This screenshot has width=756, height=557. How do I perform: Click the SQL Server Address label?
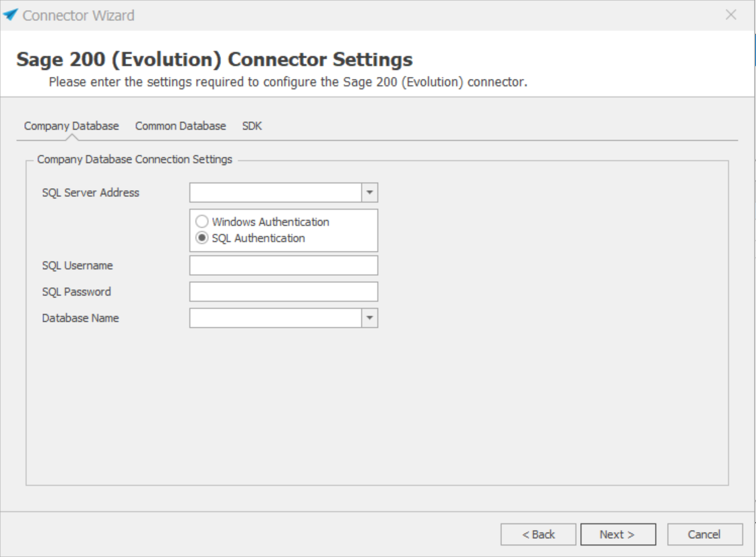point(91,193)
